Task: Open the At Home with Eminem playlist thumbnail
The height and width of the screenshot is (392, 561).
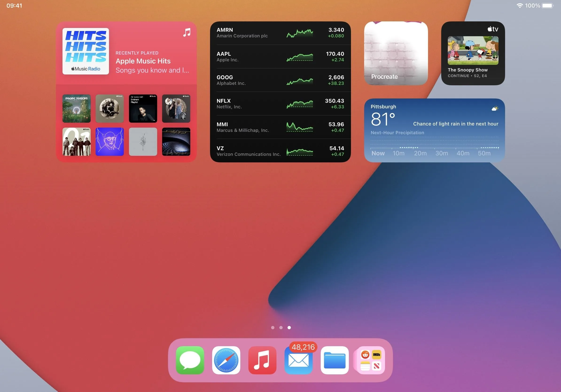Action: (x=143, y=109)
